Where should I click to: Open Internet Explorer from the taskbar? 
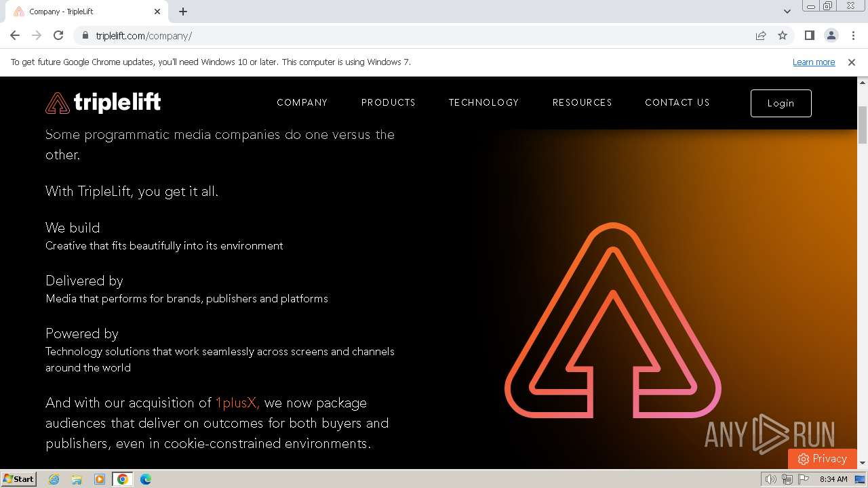[54, 479]
